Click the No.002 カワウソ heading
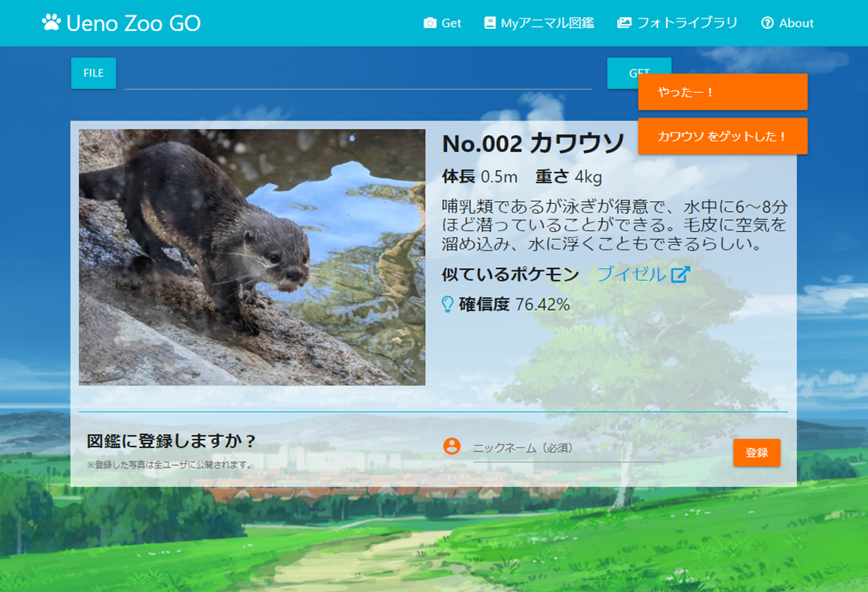 click(533, 144)
